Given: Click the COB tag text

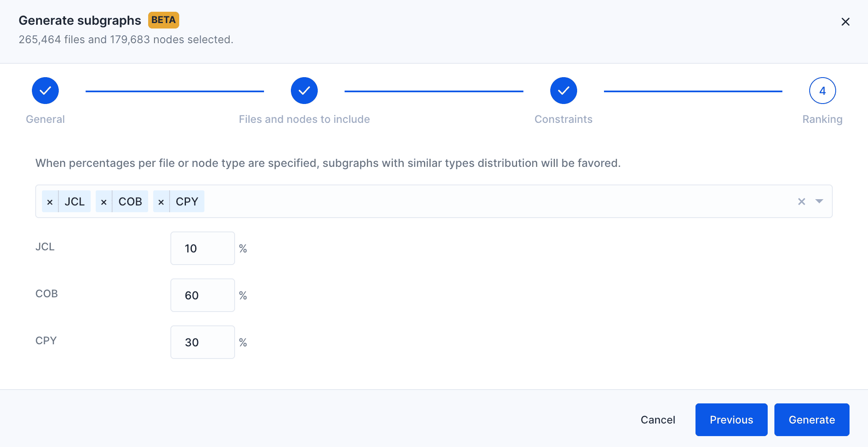Looking at the screenshot, I should tap(130, 202).
